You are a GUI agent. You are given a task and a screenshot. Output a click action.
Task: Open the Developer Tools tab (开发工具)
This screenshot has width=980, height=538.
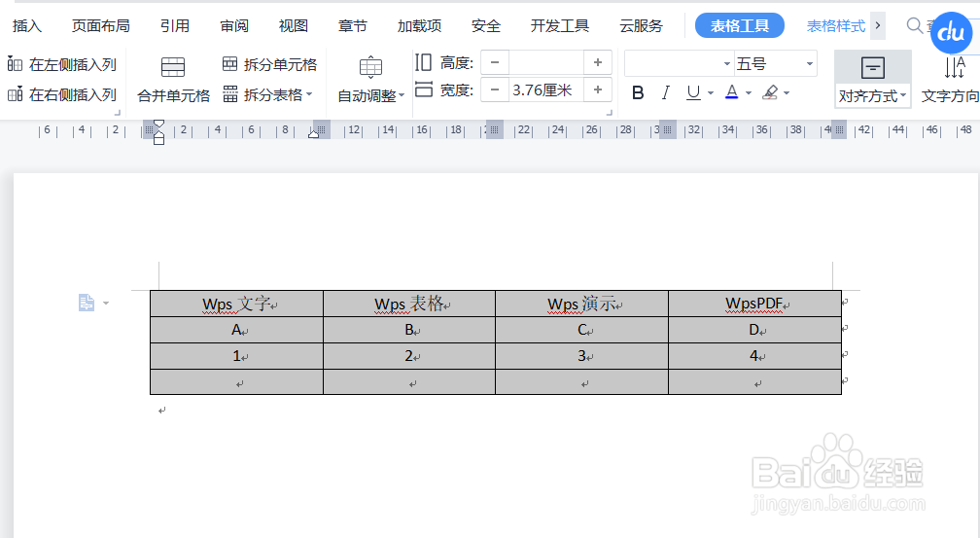(x=559, y=25)
